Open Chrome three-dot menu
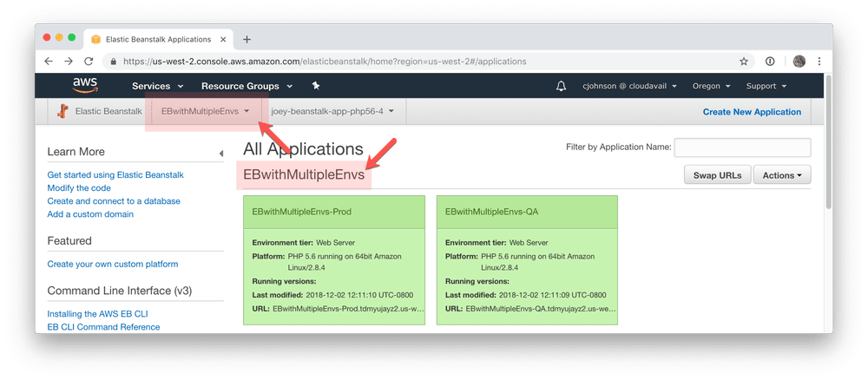Screen dimensions: 868x380 coord(819,62)
